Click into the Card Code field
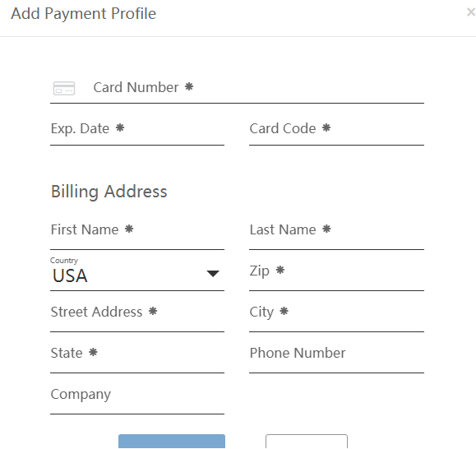This screenshot has width=476, height=449. point(337,129)
